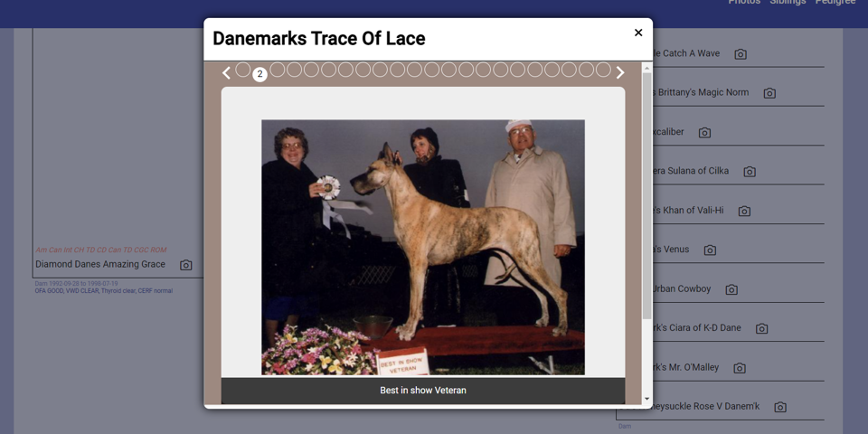Open the Ciara of K-D Dane entry
Image resolution: width=868 pixels, height=434 pixels.
[696, 327]
